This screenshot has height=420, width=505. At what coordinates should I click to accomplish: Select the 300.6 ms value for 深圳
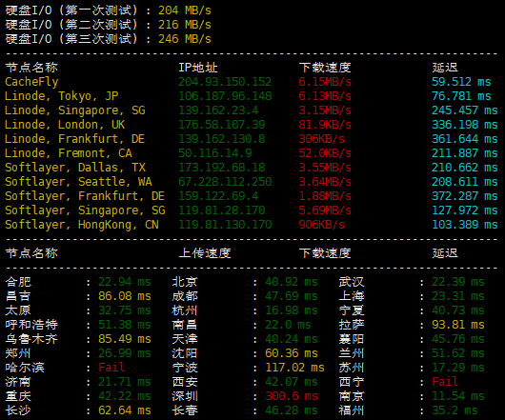click(292, 396)
